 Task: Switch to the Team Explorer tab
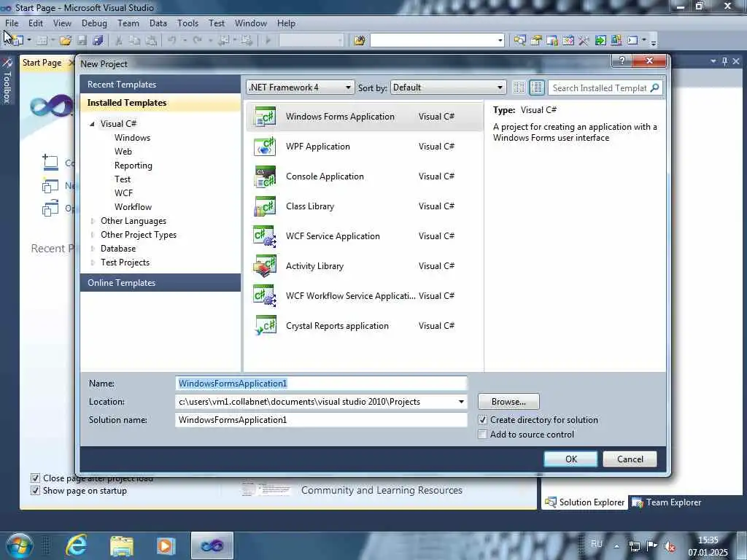pyautogui.click(x=667, y=502)
